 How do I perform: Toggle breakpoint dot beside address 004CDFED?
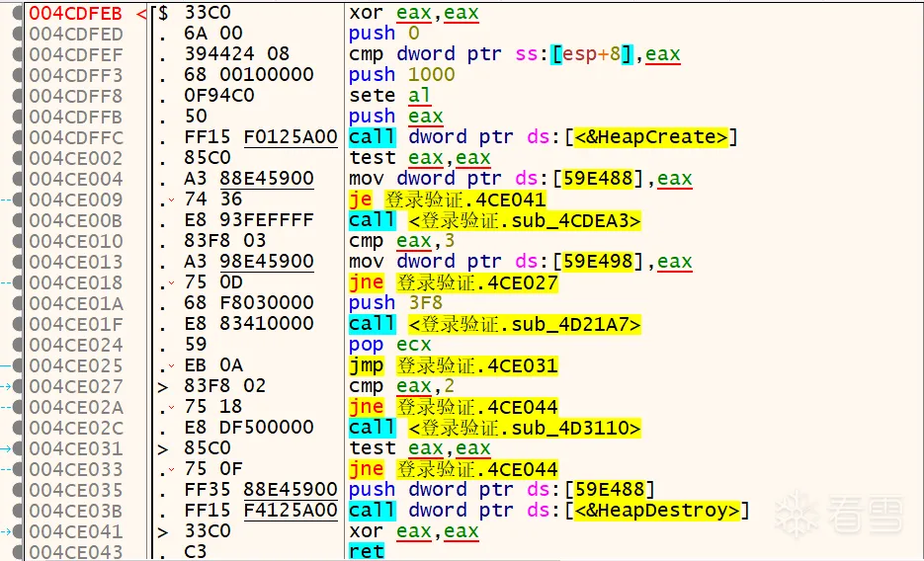coord(17,34)
